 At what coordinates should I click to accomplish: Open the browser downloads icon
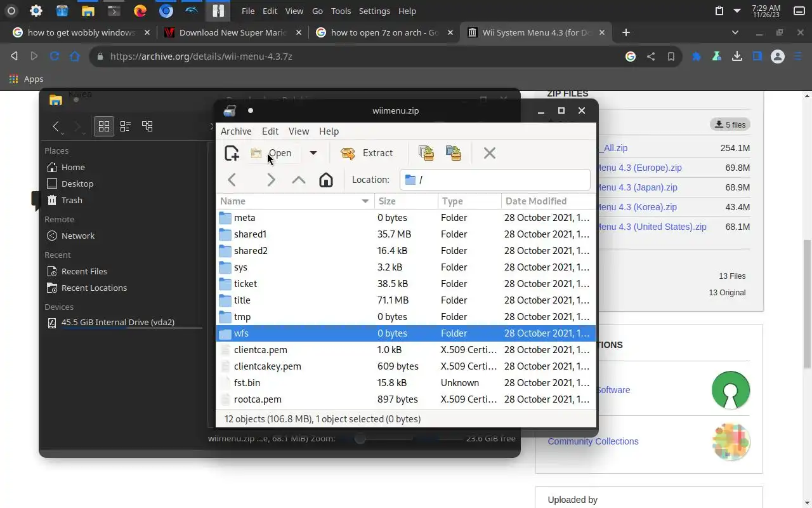click(x=737, y=57)
